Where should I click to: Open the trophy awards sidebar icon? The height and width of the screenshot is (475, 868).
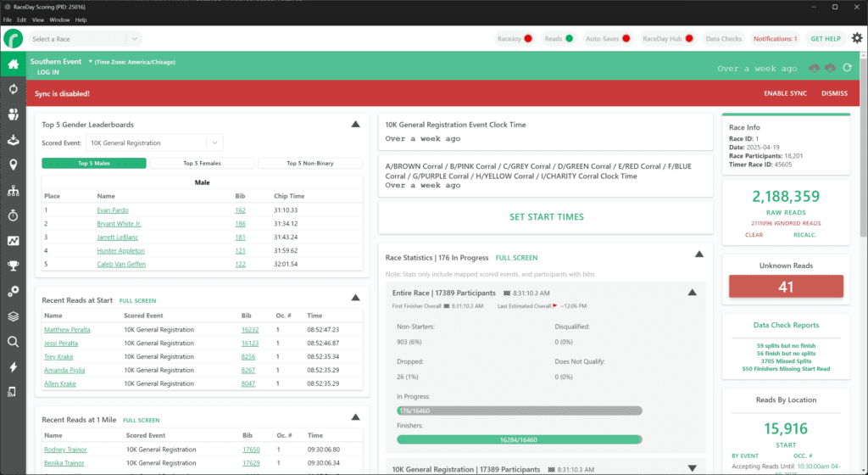(13, 265)
